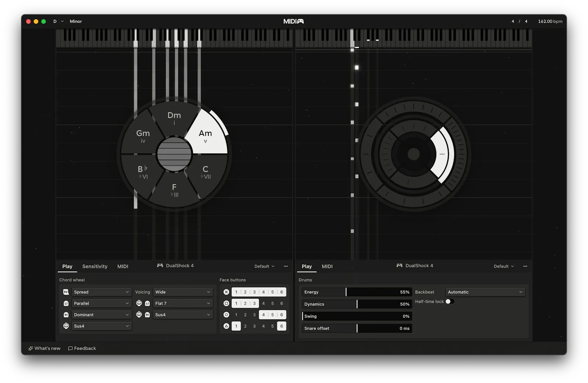
Task: Toggle number 2 in Square button row
Action: point(245,303)
